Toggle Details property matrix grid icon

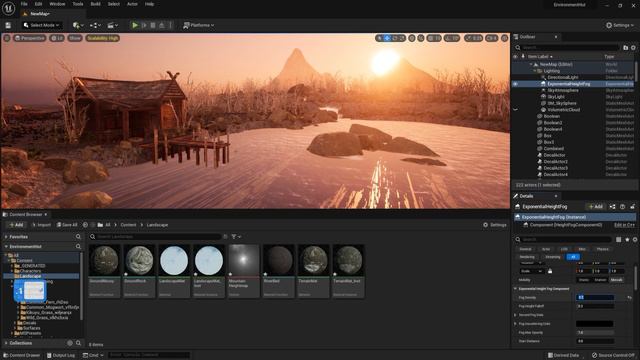click(619, 240)
